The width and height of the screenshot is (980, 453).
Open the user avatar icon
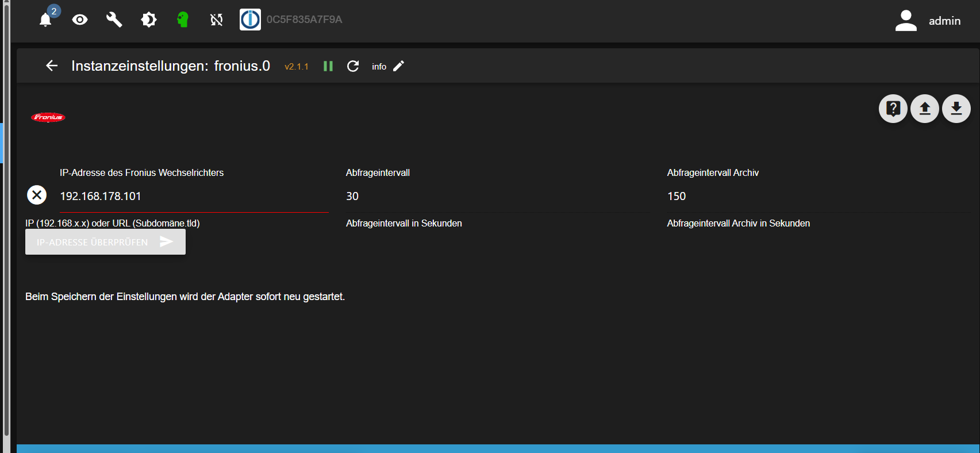906,21
